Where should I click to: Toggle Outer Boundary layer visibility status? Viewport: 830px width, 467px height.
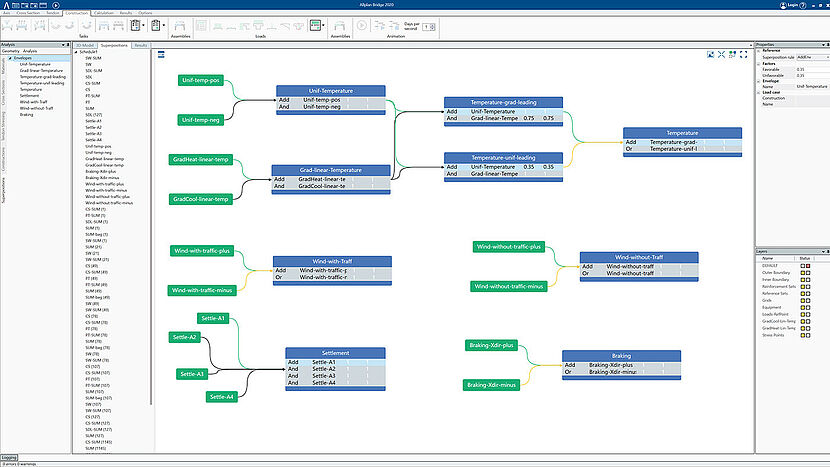pyautogui.click(x=804, y=271)
